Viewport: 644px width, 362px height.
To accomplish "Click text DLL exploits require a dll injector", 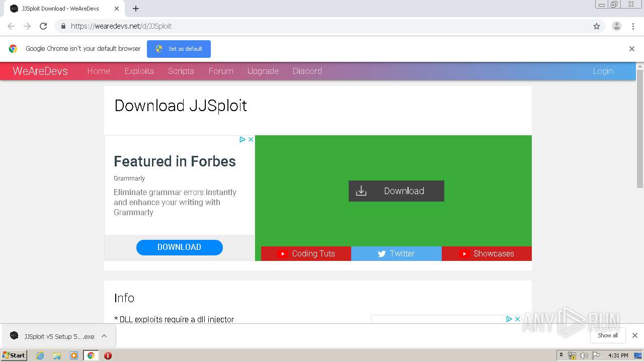I will pyautogui.click(x=174, y=319).
